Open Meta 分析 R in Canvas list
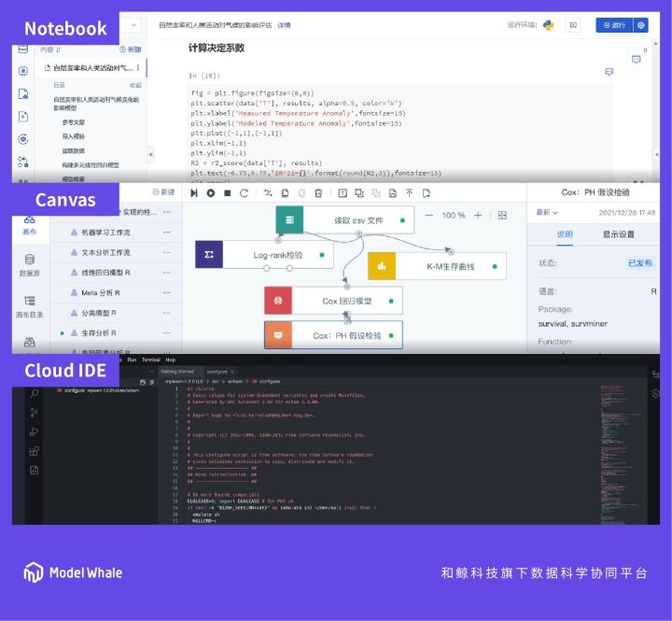This screenshot has height=621, width=672. 101,293
